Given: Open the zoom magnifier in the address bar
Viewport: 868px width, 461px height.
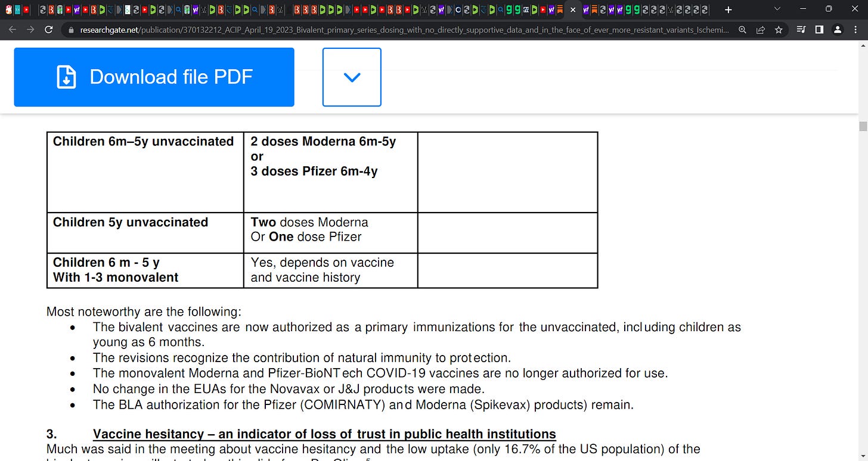Looking at the screenshot, I should coord(742,30).
